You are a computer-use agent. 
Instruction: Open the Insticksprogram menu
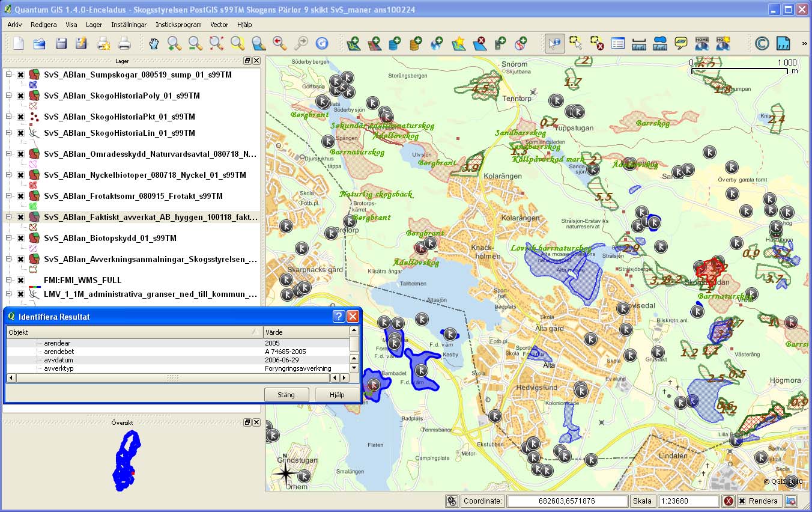pos(178,25)
